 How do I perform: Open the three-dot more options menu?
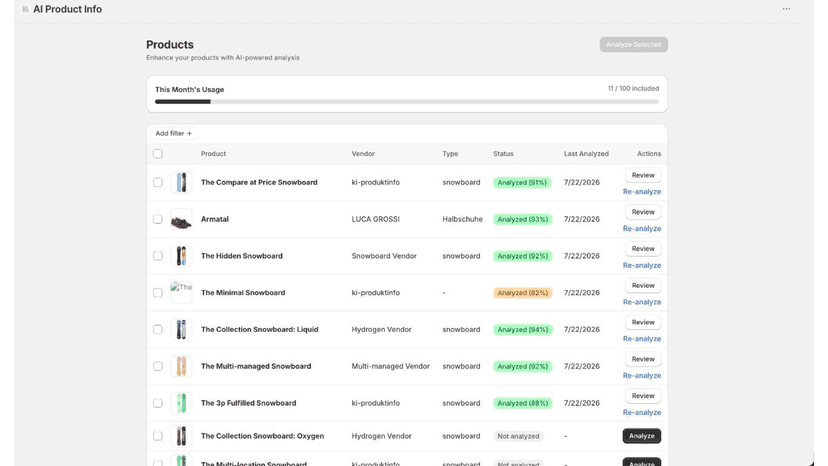click(x=786, y=9)
